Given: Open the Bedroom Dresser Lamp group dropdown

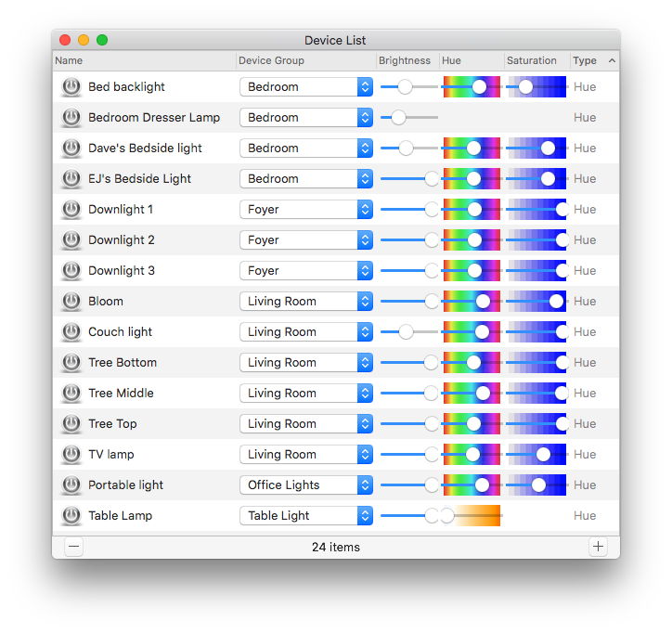Looking at the screenshot, I should (306, 118).
